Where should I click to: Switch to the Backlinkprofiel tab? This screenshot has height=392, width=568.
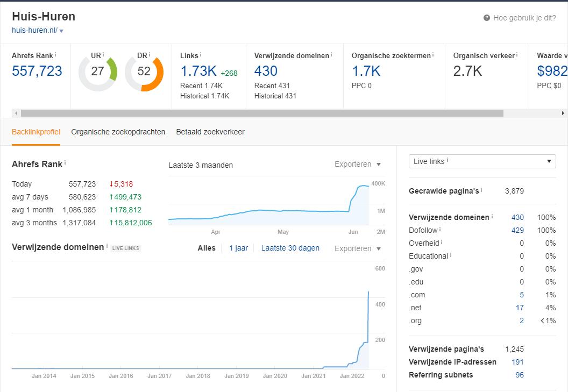point(36,132)
